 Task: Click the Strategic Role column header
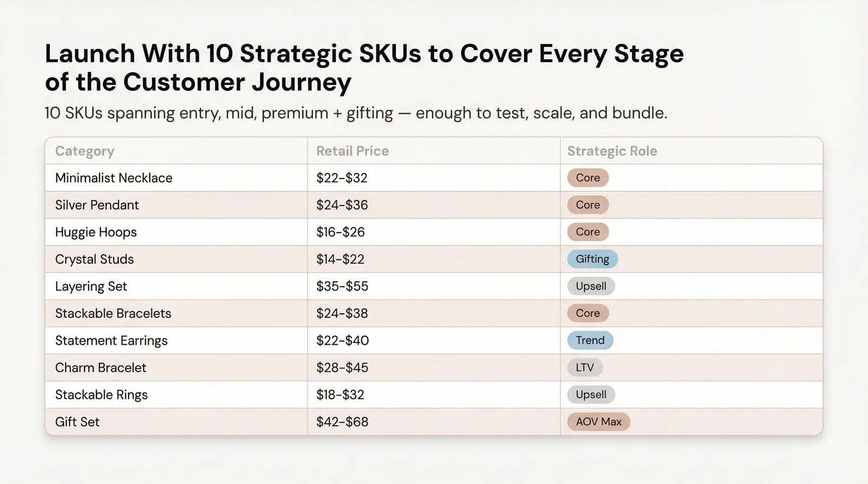coord(612,151)
